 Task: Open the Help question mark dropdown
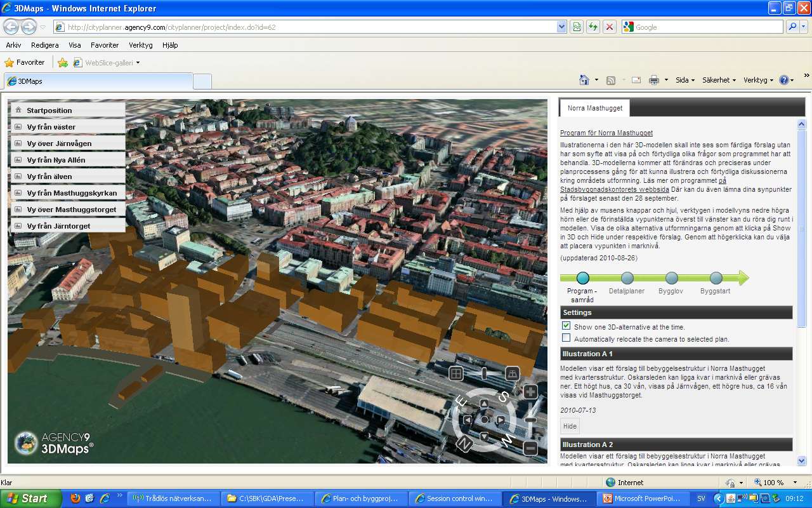point(787,80)
